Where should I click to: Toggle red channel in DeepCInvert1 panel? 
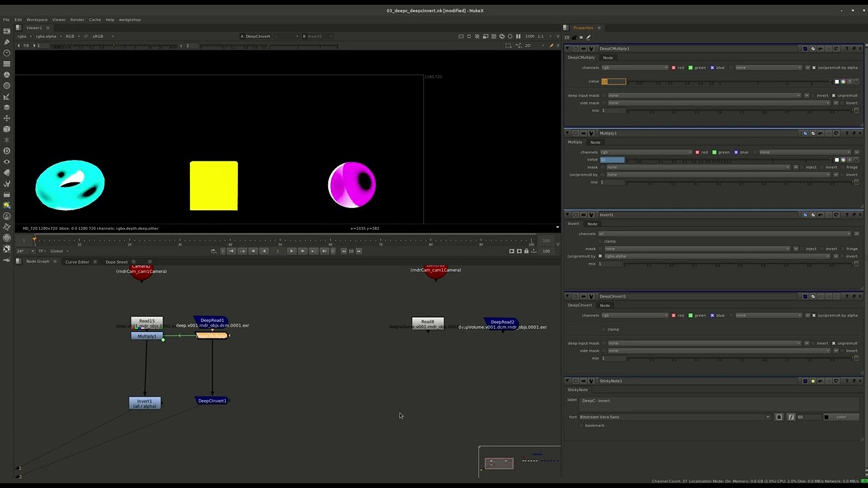coord(673,315)
